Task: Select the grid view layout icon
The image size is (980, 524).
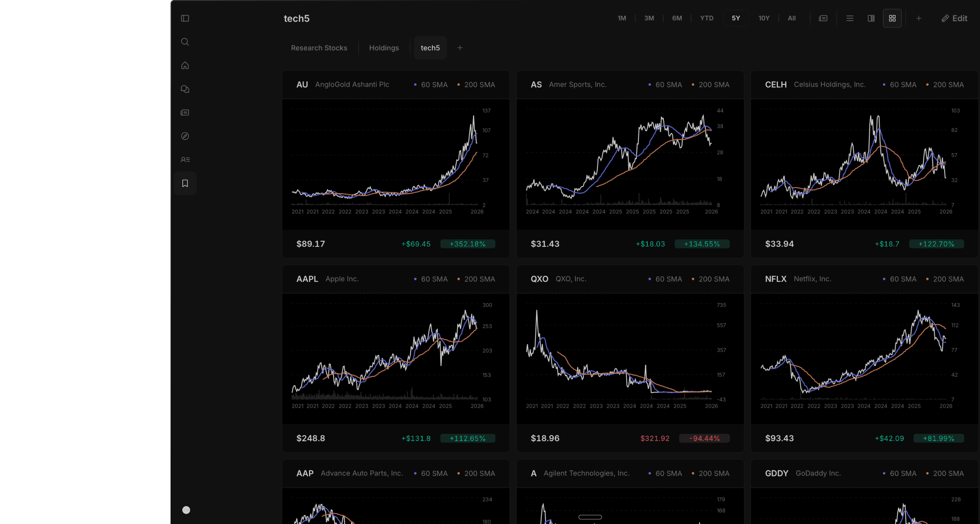Action: click(892, 18)
